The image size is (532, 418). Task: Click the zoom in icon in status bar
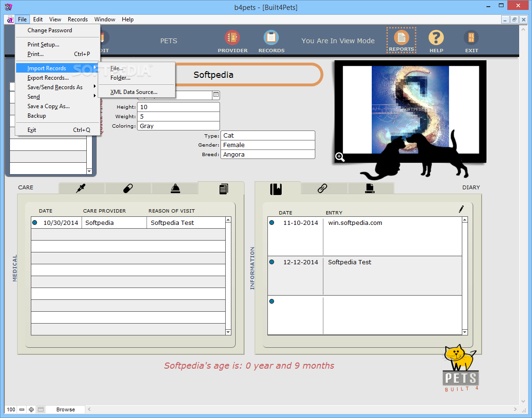31,409
